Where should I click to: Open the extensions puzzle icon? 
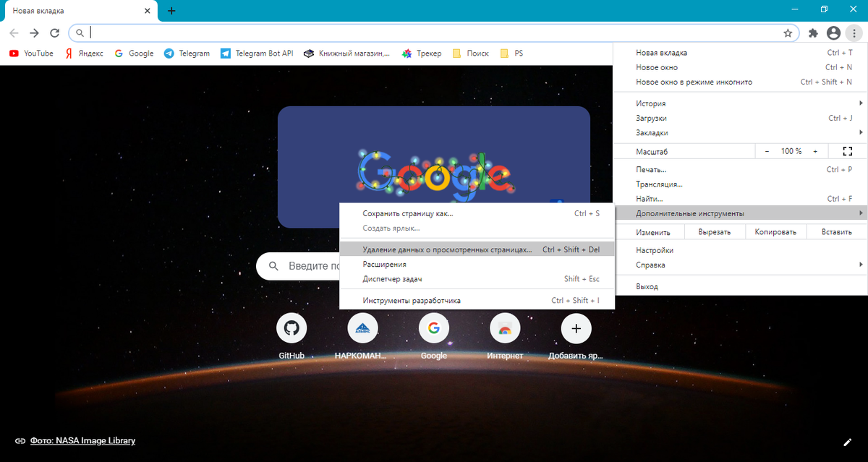coord(813,33)
